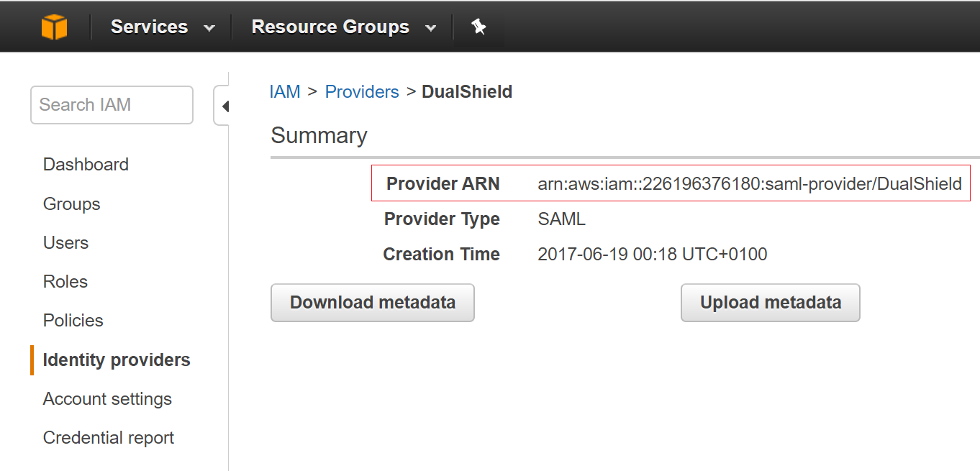
Task: Open Dashboard in the sidebar
Action: 86,165
